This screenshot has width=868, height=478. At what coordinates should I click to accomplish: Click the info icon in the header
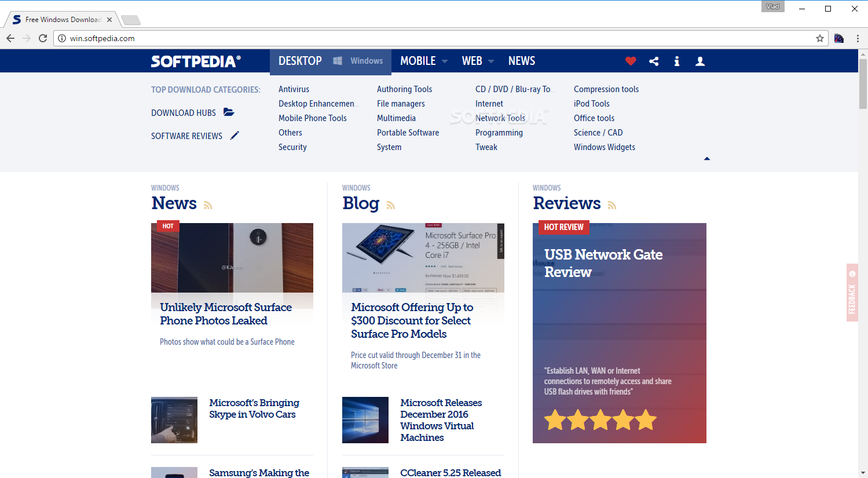[x=676, y=61]
